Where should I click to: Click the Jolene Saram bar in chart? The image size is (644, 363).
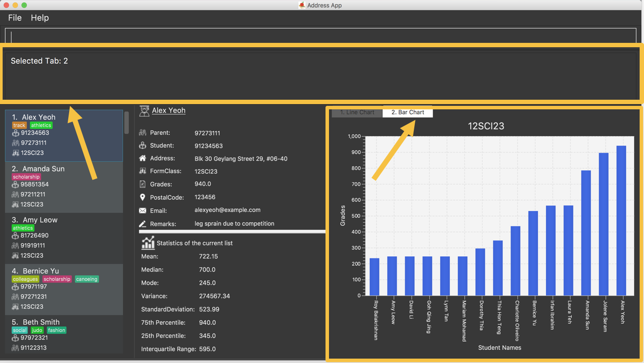tap(604, 224)
